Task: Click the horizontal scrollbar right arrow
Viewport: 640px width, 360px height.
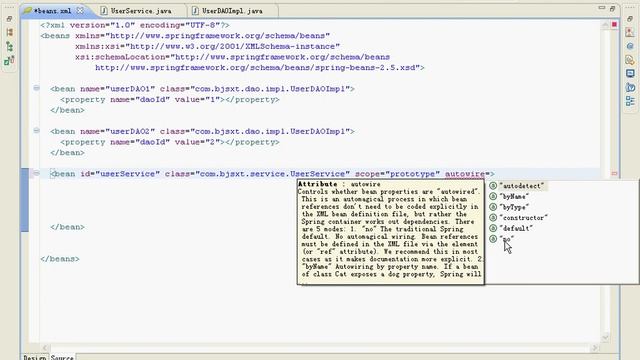Action: [595, 348]
